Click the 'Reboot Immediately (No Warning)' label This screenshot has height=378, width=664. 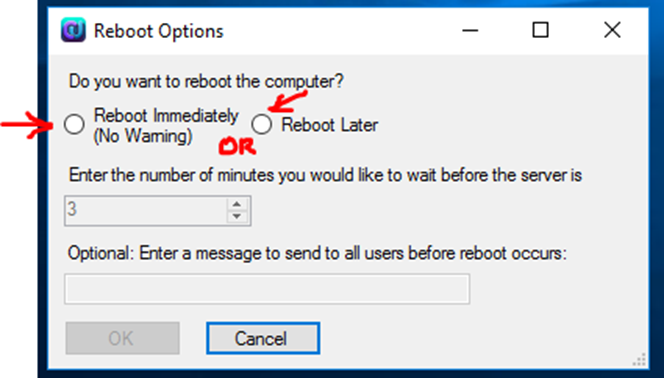coord(166,126)
